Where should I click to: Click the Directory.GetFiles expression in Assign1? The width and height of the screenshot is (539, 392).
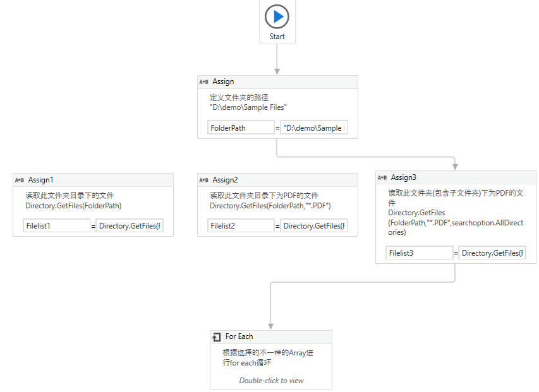pyautogui.click(x=130, y=225)
